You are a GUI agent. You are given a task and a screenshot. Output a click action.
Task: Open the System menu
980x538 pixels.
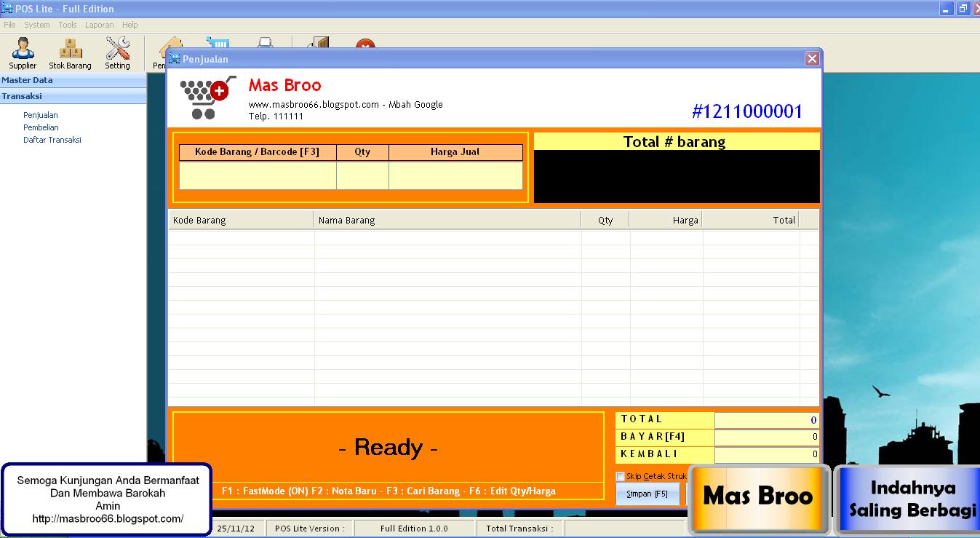[36, 24]
